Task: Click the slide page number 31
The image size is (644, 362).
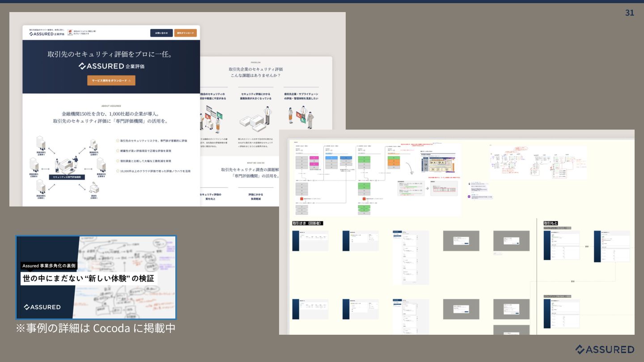Action: pos(629,13)
